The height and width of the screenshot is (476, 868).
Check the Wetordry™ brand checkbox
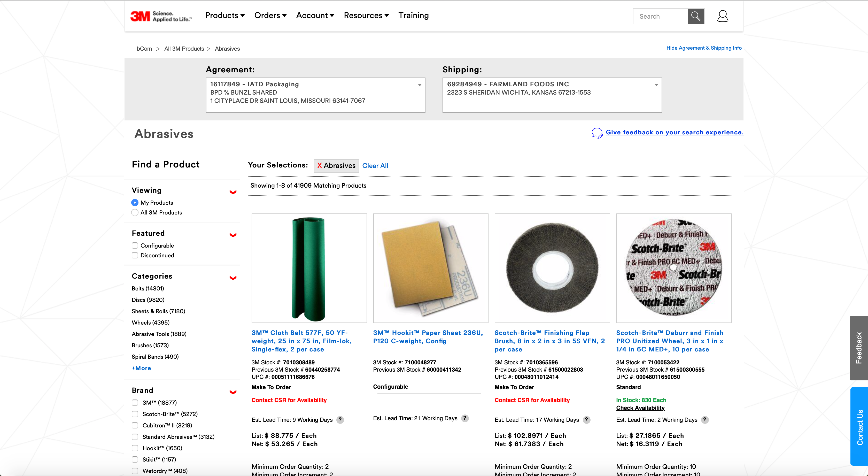[x=135, y=471]
